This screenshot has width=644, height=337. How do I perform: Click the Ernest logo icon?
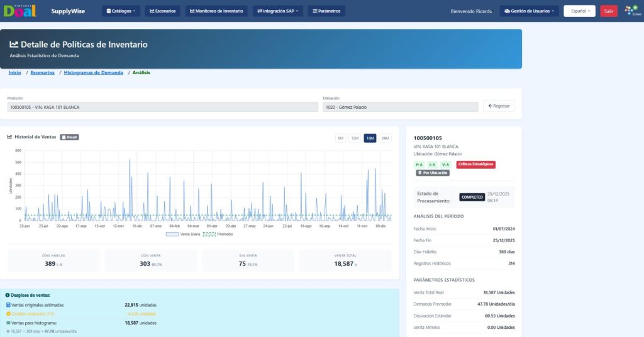coord(631,11)
